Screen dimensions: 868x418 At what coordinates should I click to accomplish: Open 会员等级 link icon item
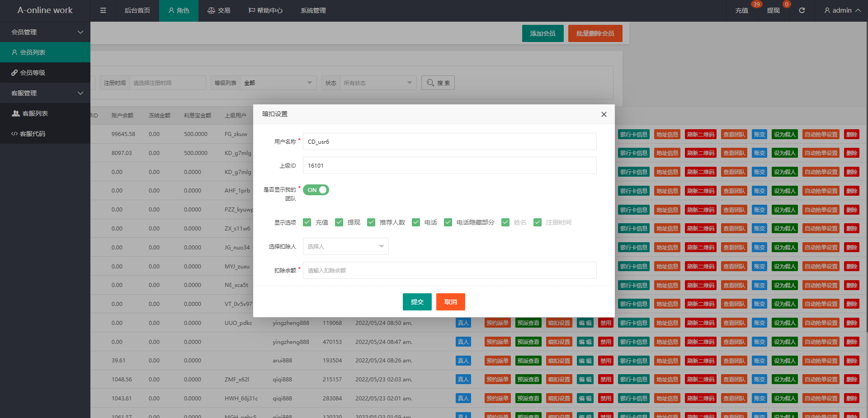click(x=45, y=73)
